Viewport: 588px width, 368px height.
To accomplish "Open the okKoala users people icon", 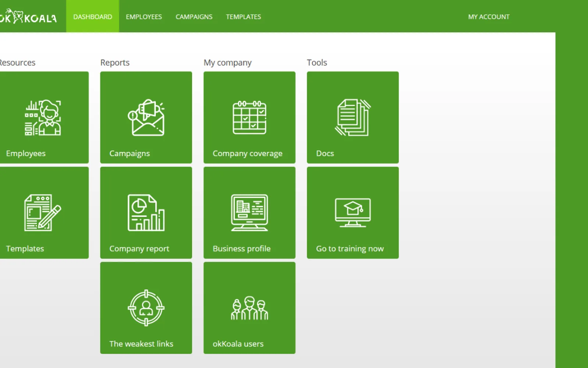I will click(250, 308).
